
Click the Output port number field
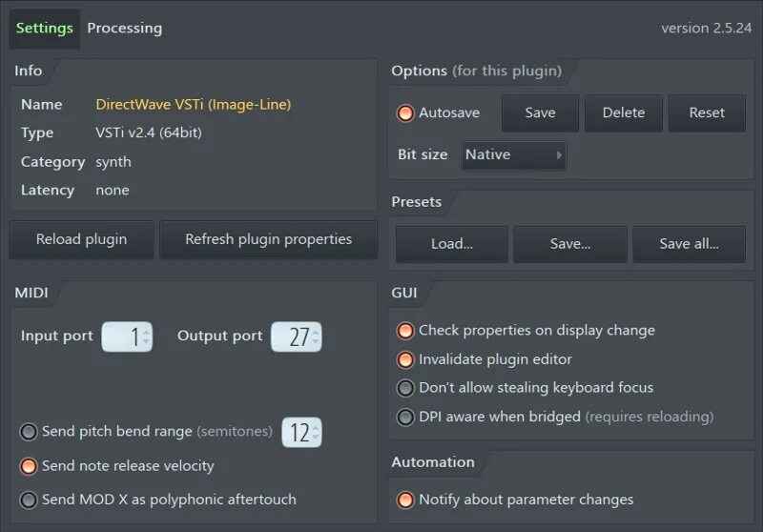(297, 337)
